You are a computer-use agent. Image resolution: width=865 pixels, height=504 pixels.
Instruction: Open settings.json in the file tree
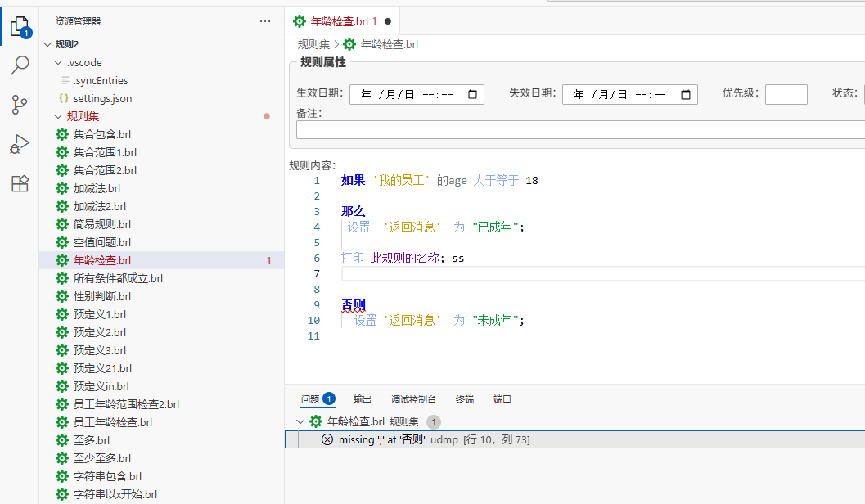point(102,98)
